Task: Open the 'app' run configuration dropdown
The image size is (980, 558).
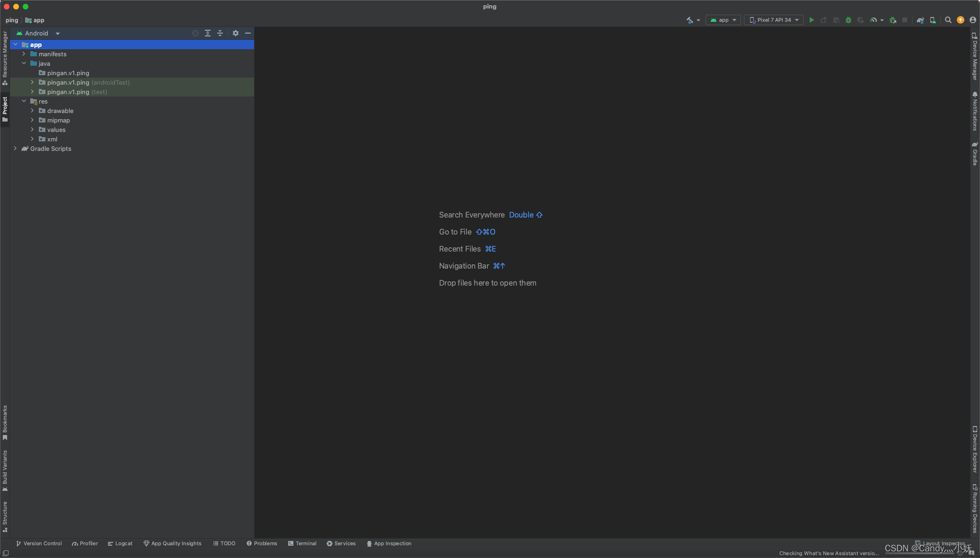Action: (723, 20)
